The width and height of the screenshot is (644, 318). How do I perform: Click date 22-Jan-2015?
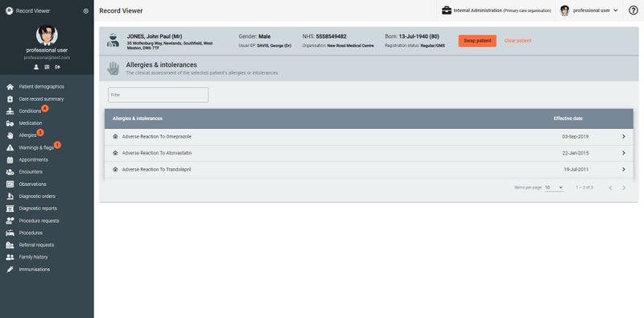click(x=576, y=153)
